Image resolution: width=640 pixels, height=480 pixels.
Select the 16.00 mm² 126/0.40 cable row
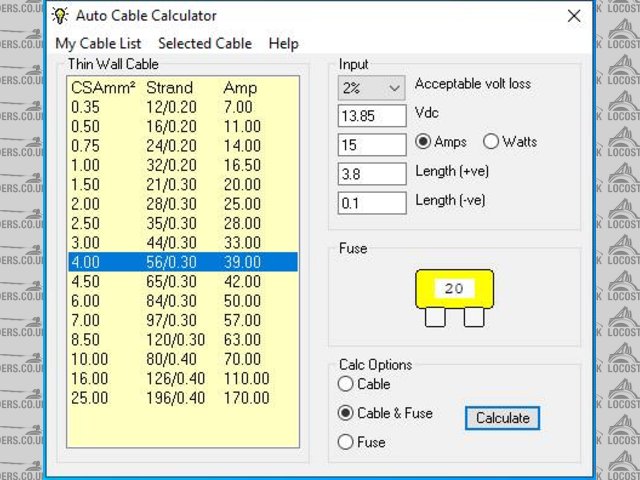pos(183,378)
